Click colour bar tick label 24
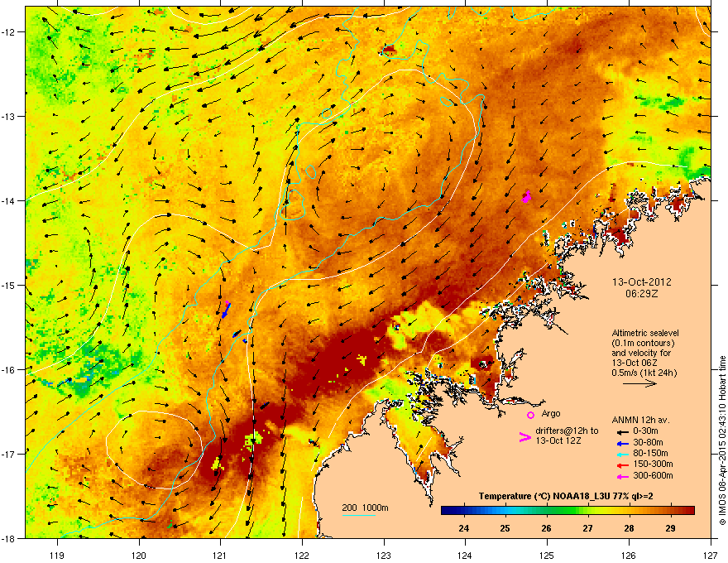This screenshot has height=563, width=728. pyautogui.click(x=463, y=528)
